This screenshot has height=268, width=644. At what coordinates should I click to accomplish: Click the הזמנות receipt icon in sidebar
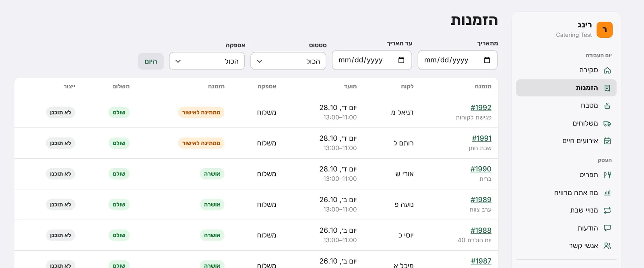607,88
